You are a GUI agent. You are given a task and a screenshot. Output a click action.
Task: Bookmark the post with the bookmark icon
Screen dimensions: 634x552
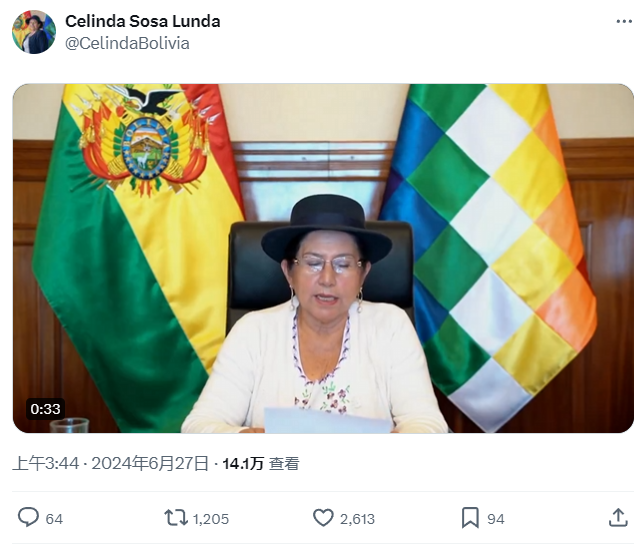click(x=470, y=518)
